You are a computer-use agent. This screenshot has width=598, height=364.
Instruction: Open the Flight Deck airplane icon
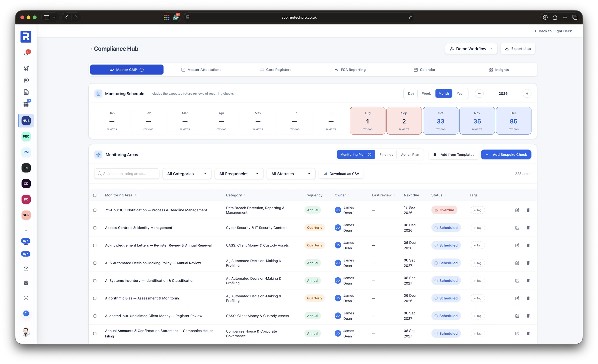[x=26, y=68]
